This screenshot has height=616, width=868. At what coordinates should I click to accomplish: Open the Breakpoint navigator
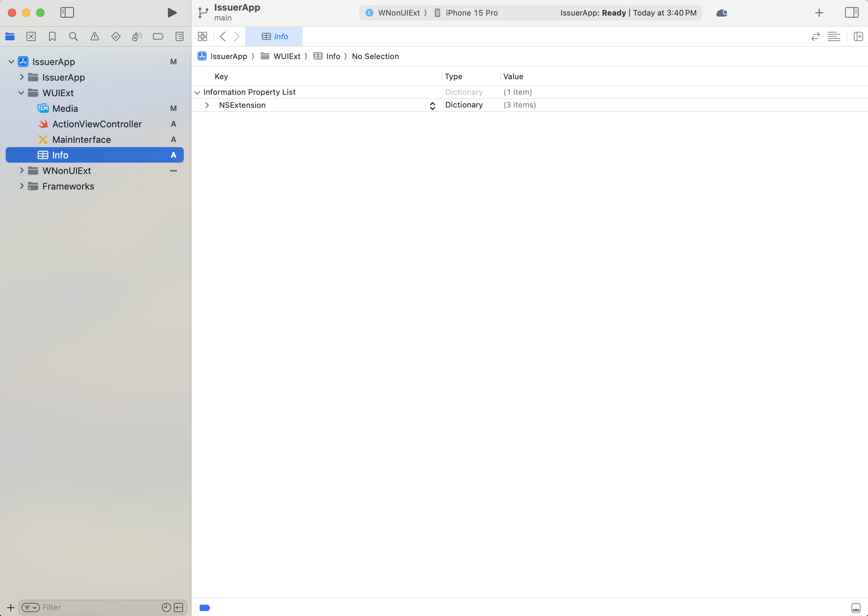coord(158,36)
